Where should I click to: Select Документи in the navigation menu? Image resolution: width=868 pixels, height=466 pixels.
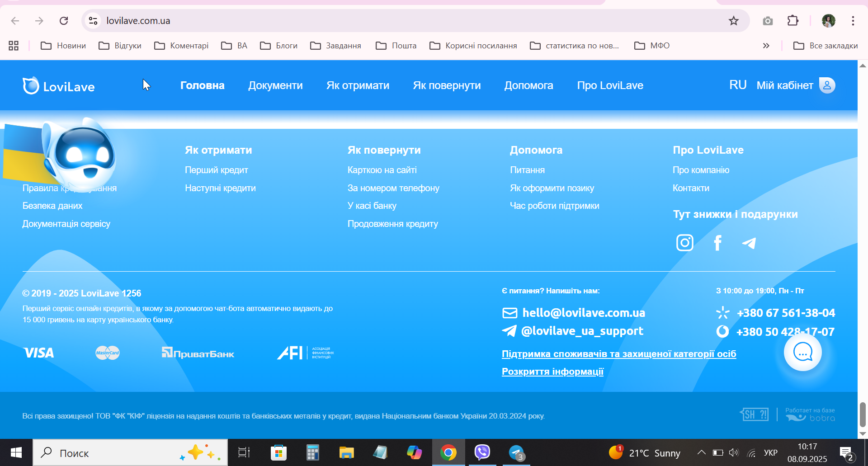(x=275, y=85)
